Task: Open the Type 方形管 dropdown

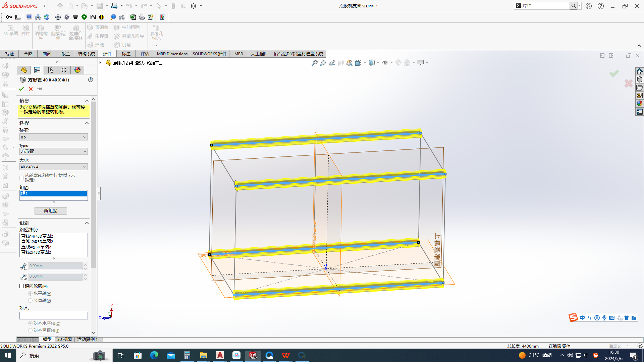Action: coord(54,152)
